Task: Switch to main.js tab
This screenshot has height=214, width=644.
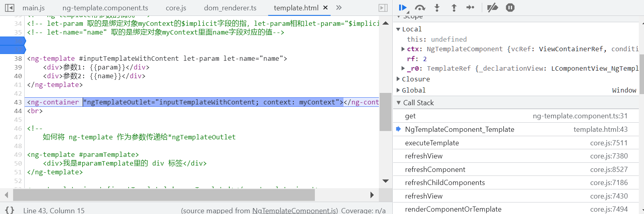Action: coord(33,8)
